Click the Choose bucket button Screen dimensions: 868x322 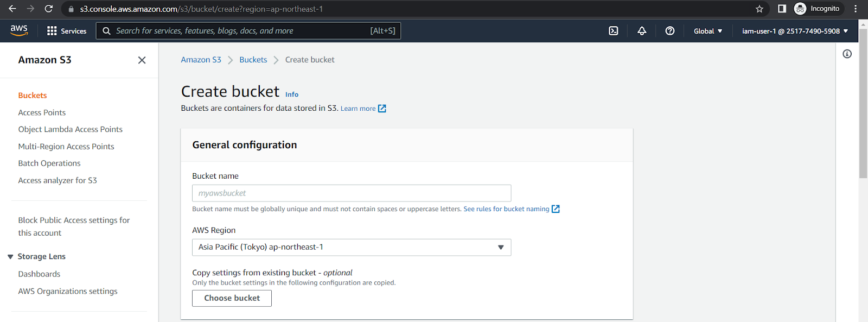pyautogui.click(x=232, y=298)
